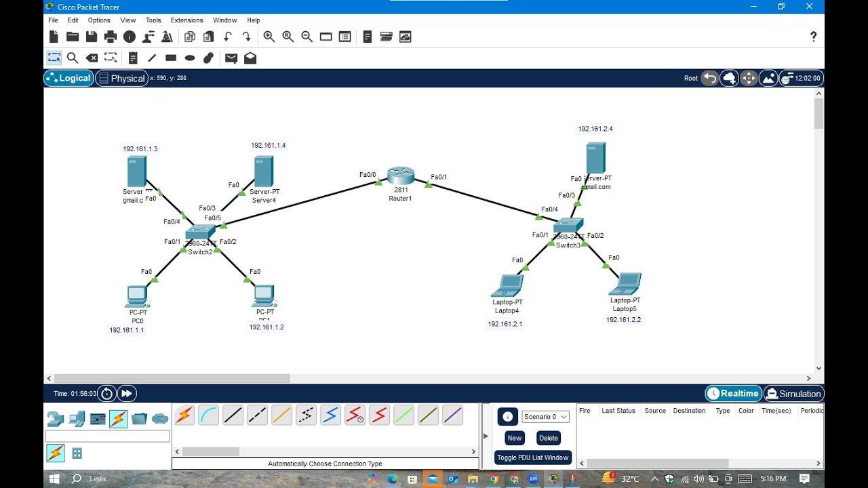This screenshot has height=488, width=868.
Task: Print the workspace with printer icon
Action: click(111, 37)
